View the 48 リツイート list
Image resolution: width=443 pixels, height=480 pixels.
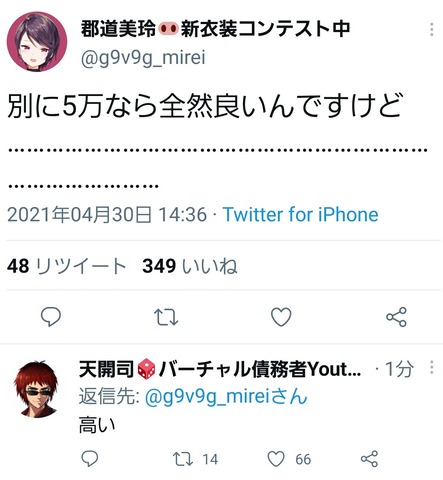67,266
